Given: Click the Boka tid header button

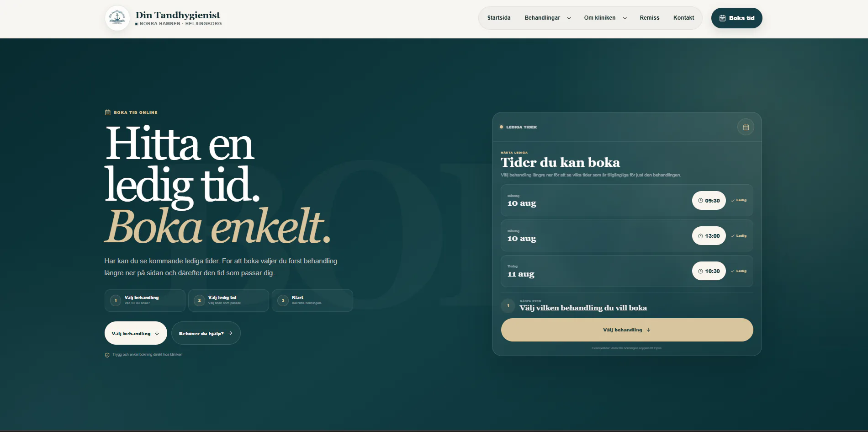Looking at the screenshot, I should (736, 18).
